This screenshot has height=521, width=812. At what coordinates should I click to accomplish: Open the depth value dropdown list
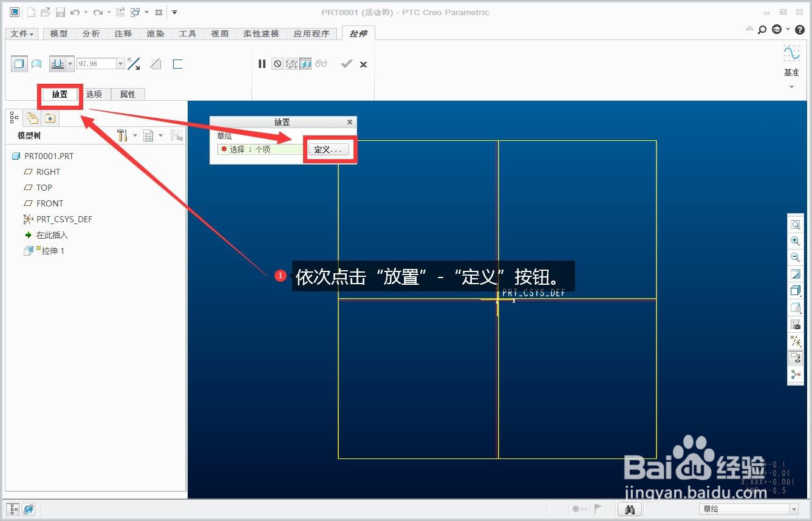coord(120,64)
